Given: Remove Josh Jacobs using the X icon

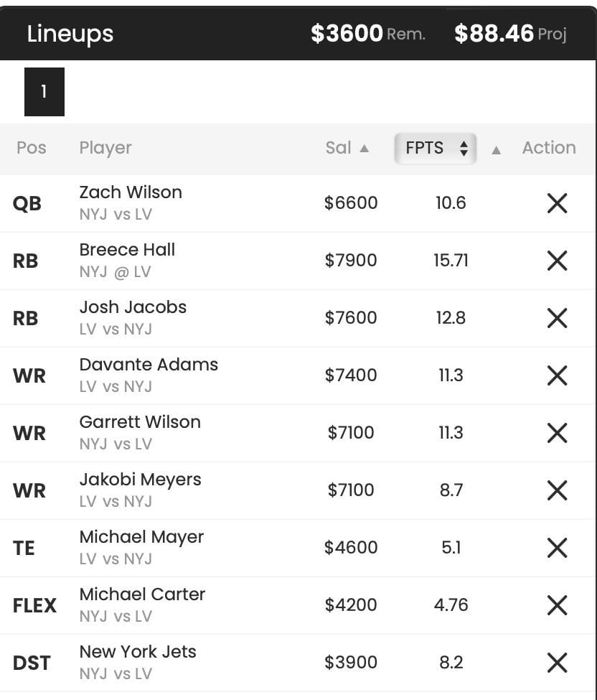Looking at the screenshot, I should pos(557,318).
